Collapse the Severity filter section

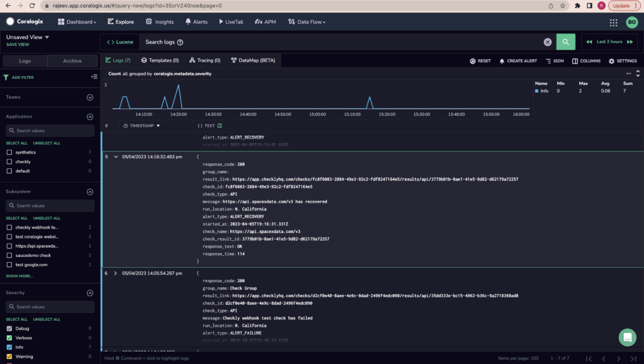pyautogui.click(x=90, y=293)
